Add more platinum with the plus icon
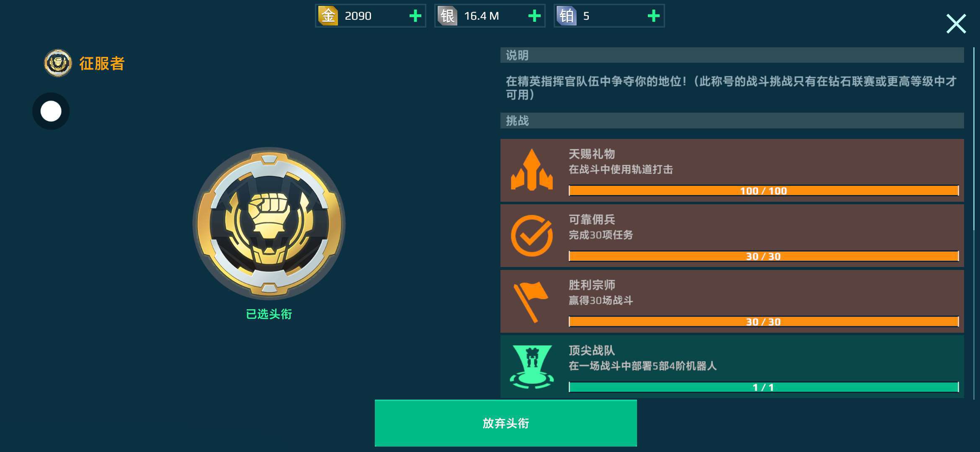Screen dimensions: 980x452 [x=654, y=16]
